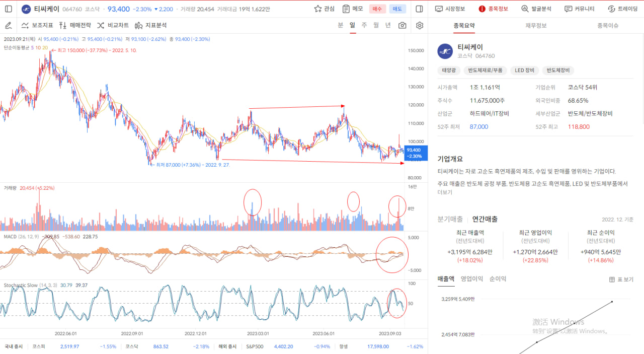The width and height of the screenshot is (644, 354).
Task: Click 시가총액 value 1조 1,161억
Action: (485, 88)
